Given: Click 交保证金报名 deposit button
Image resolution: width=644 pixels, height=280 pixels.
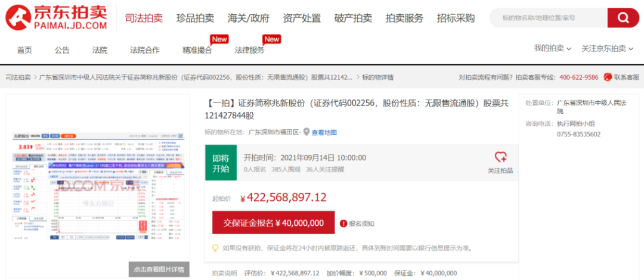Looking at the screenshot, I should click(274, 223).
